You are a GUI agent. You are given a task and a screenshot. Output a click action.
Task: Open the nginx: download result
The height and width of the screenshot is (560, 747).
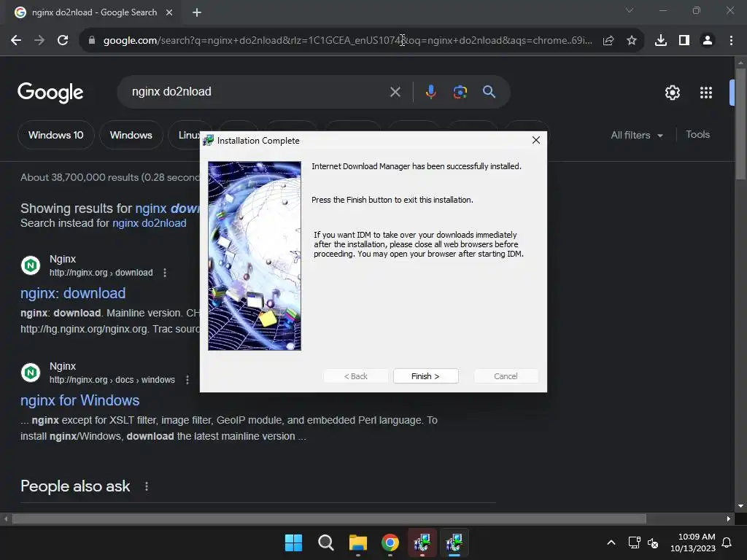[x=73, y=293]
